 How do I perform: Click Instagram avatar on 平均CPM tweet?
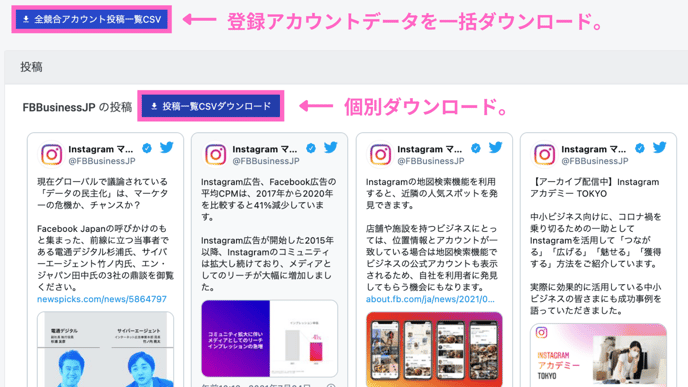point(216,154)
